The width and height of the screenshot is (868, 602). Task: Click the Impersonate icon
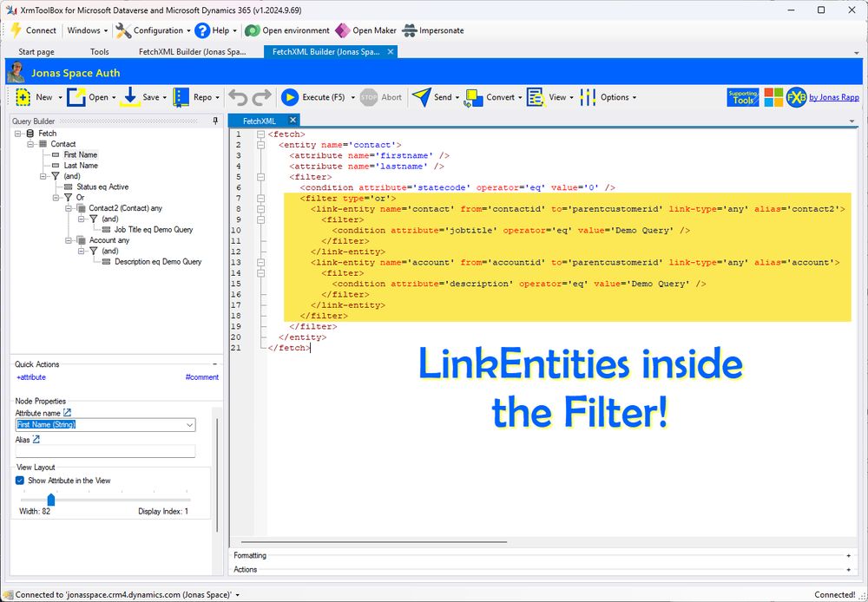coord(409,30)
